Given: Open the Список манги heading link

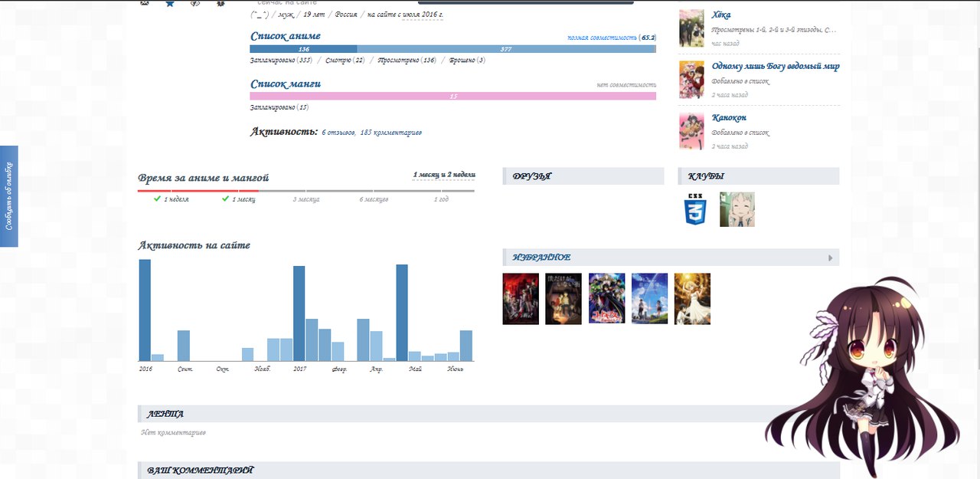Looking at the screenshot, I should pos(286,84).
